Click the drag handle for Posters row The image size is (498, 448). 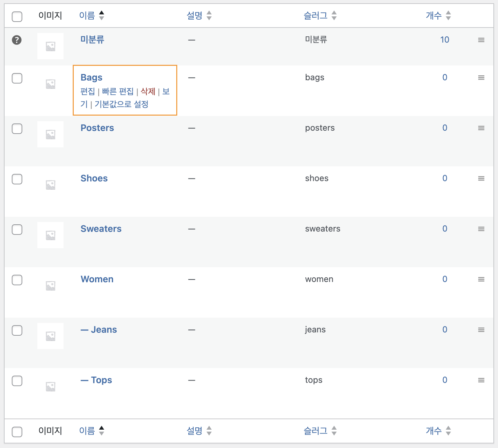click(x=481, y=128)
